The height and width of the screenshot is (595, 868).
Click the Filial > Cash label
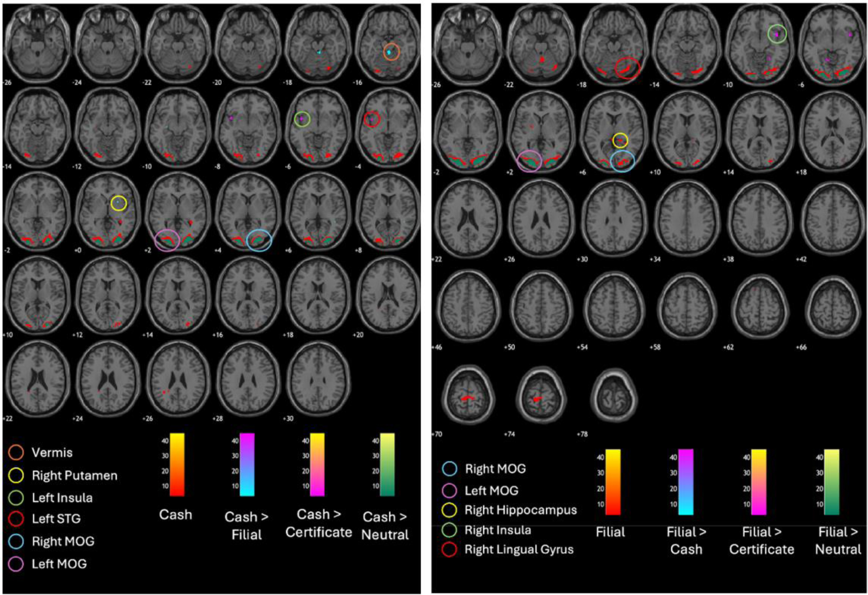686,540
